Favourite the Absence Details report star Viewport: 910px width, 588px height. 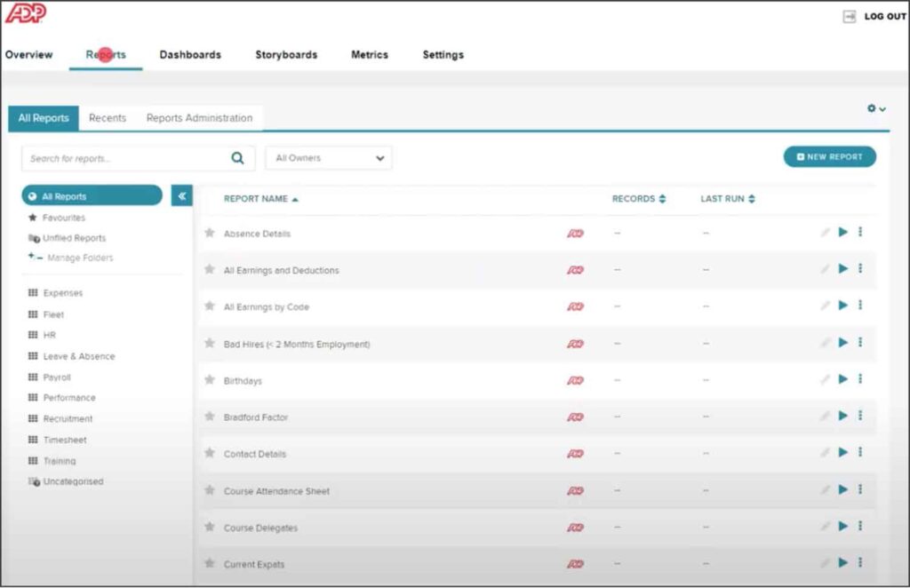tap(210, 232)
